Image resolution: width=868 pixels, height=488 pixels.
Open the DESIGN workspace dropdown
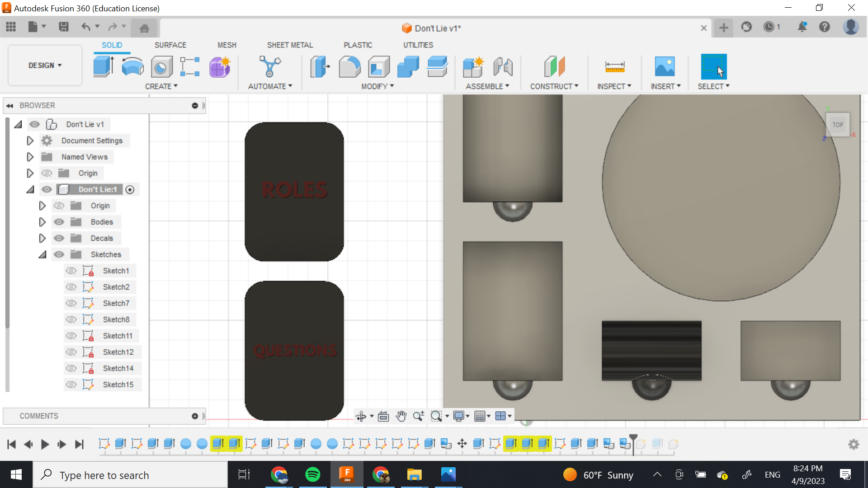click(x=45, y=66)
